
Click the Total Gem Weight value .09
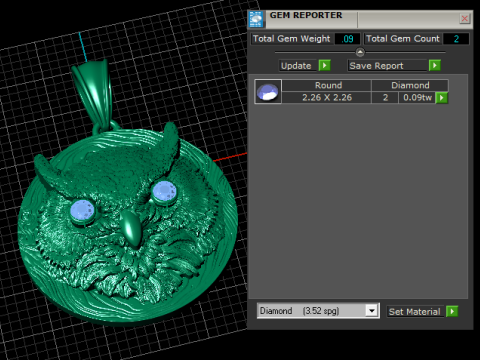point(347,39)
